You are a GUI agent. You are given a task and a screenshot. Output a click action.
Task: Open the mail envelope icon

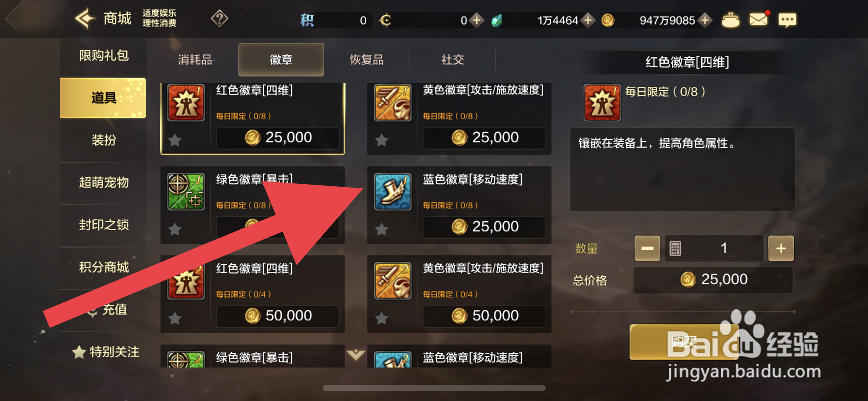tap(758, 20)
